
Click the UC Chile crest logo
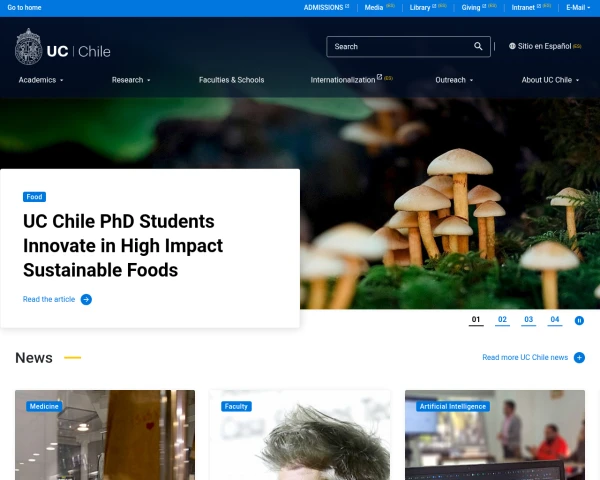click(x=28, y=47)
